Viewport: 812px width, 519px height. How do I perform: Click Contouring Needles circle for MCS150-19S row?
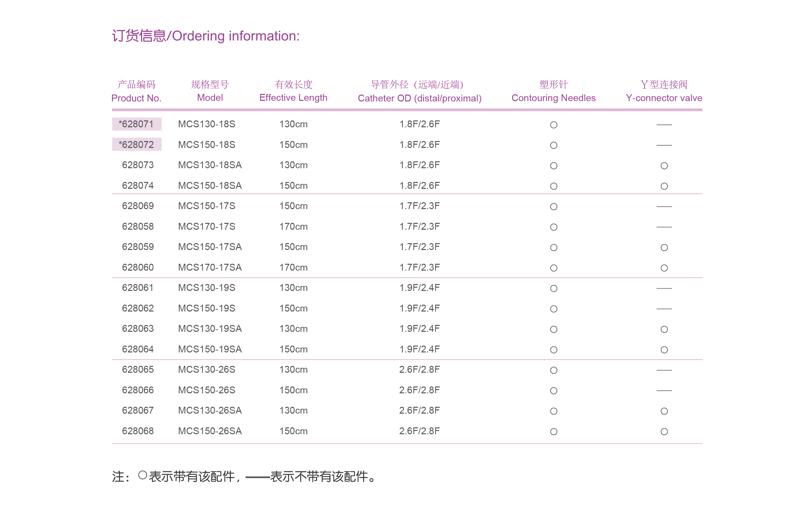tap(553, 309)
